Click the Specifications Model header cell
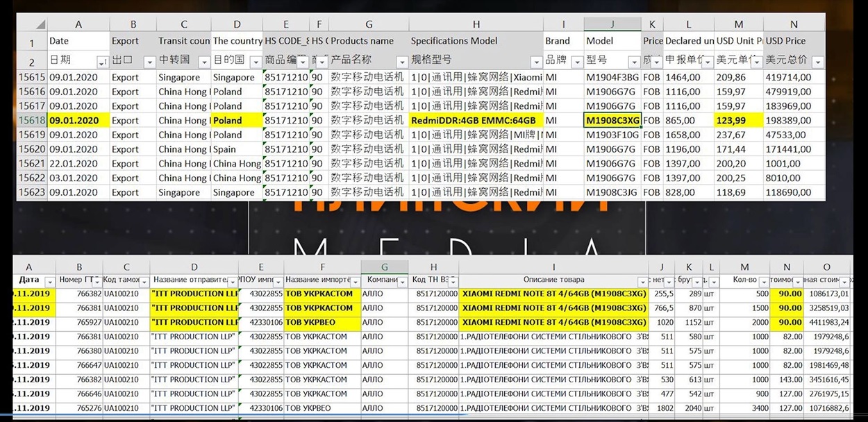The height and width of the screenshot is (422, 868). click(x=476, y=40)
